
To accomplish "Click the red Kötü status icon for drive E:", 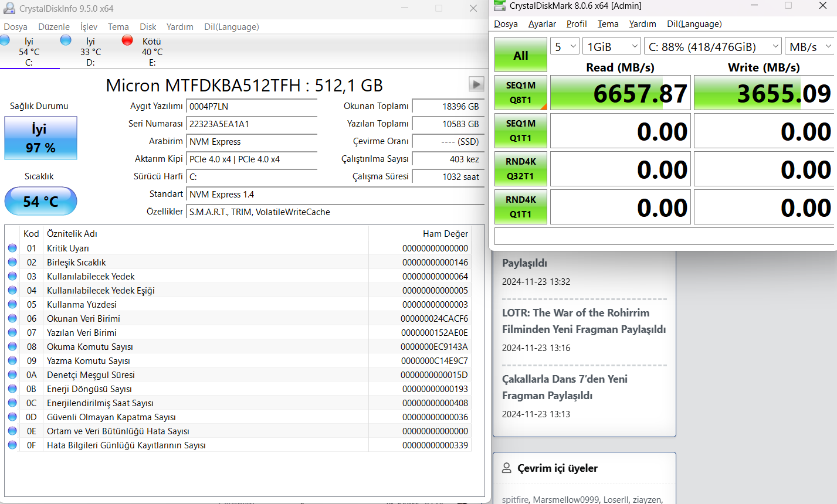I will point(127,40).
